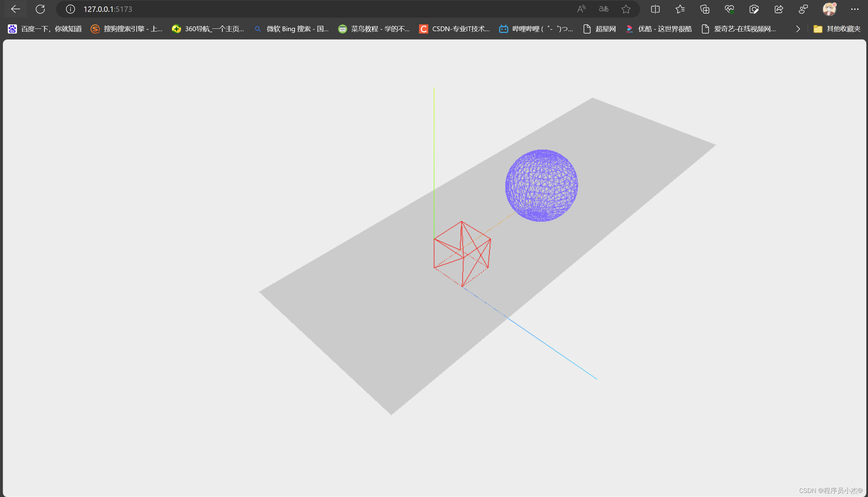
Task: Open the CSDN-专业IT技术 bookmark
Action: (454, 29)
